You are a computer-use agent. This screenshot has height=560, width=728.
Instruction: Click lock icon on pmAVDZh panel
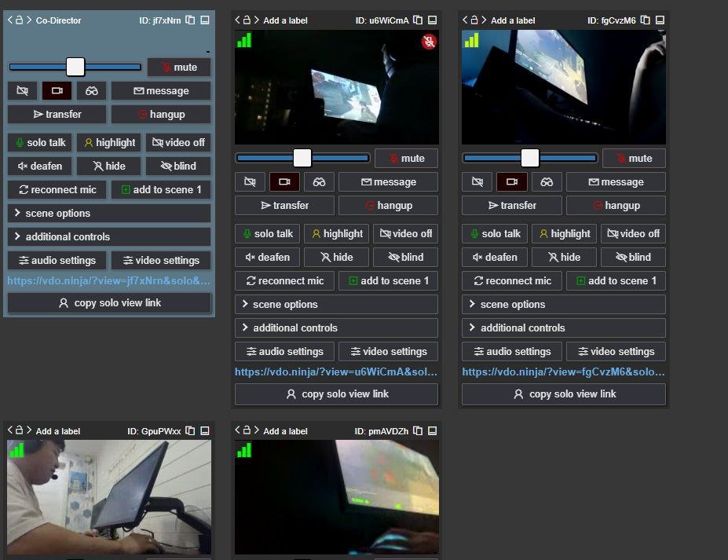point(247,430)
